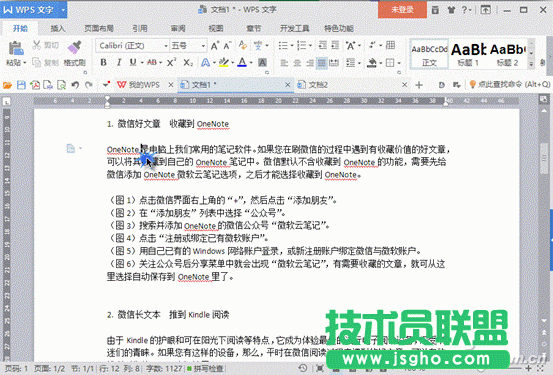
Task: Increase font size with the A+ icon
Action: pyautogui.click(x=214, y=46)
